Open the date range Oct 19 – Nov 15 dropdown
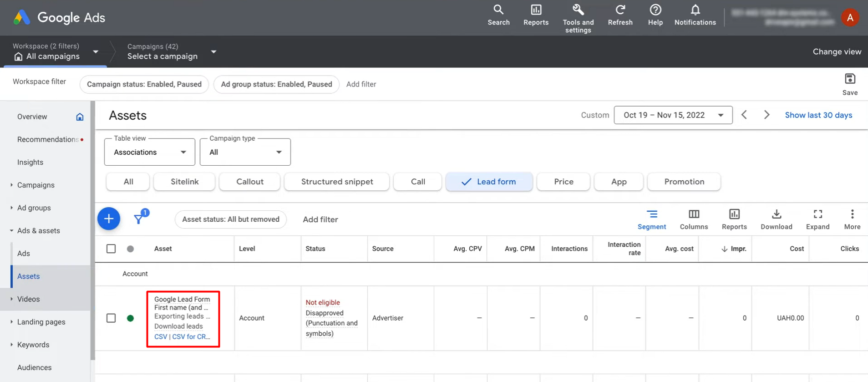The image size is (868, 382). click(x=673, y=115)
